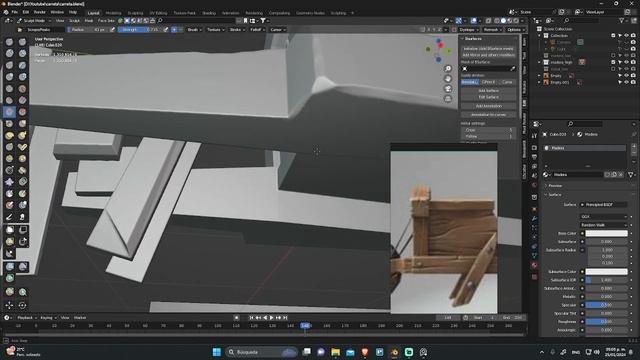Open the Remesh dropdown
This screenshot has width=640, height=360.
pyautogui.click(x=493, y=30)
